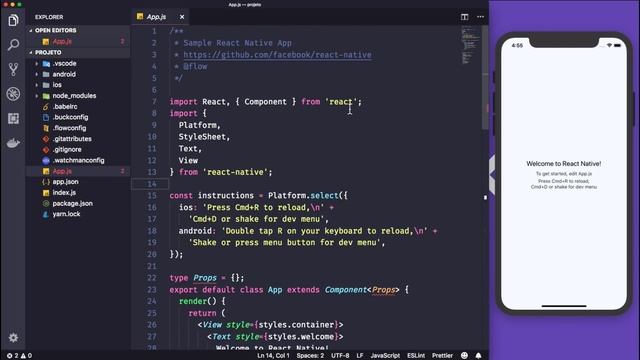The image size is (640, 360).
Task: Change file encoding UTF-8
Action: click(x=340, y=356)
